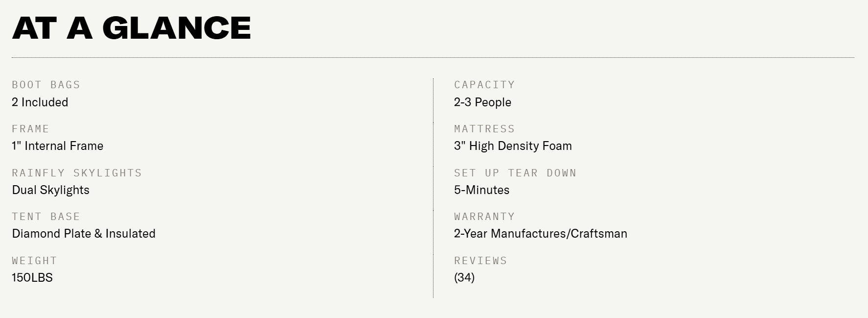The width and height of the screenshot is (868, 318).
Task: Click the 3" High Density Foam value
Action: [513, 146]
